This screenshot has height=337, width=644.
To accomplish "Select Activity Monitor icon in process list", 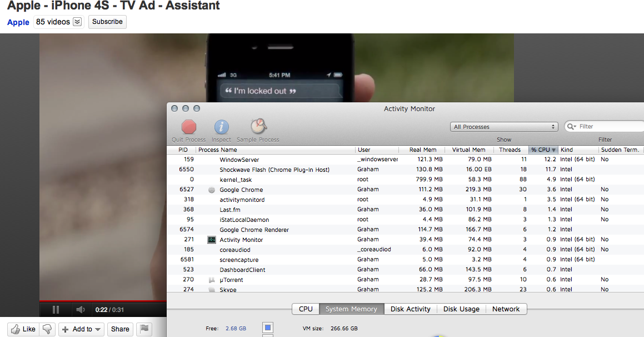I will click(212, 240).
